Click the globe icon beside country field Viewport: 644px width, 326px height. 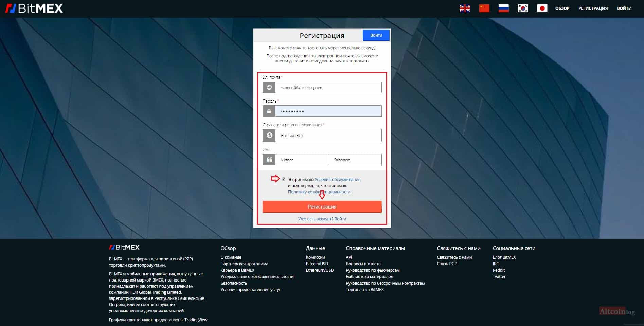click(x=269, y=135)
